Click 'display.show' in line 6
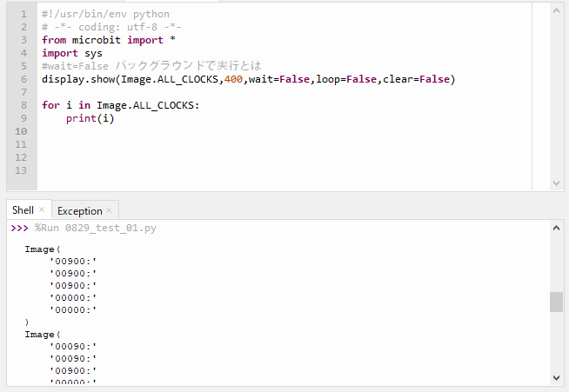 (x=78, y=79)
